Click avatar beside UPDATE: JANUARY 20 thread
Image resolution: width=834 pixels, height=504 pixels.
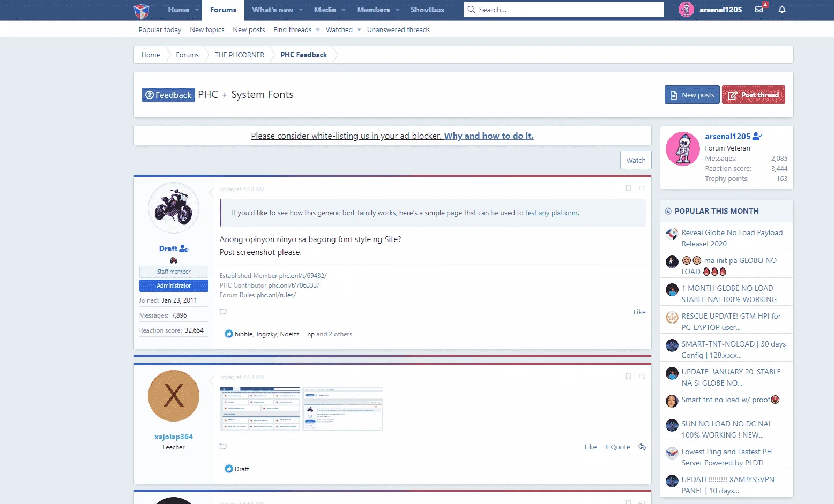point(672,373)
